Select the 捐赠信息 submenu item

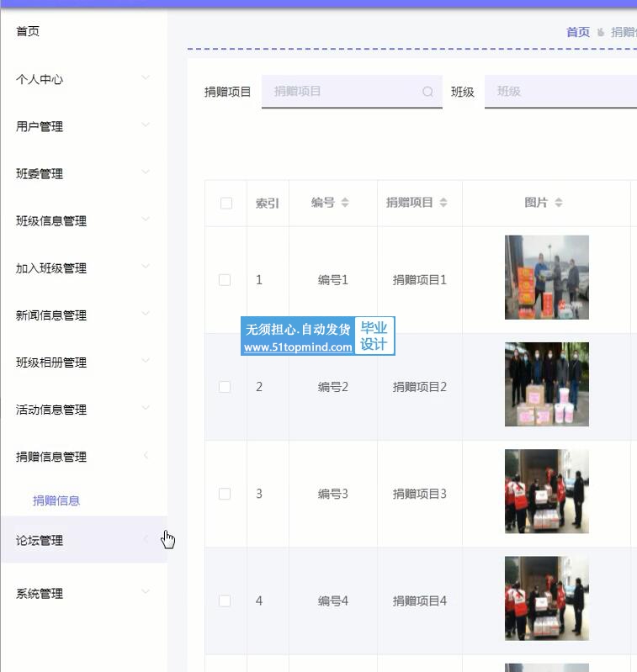point(56,500)
